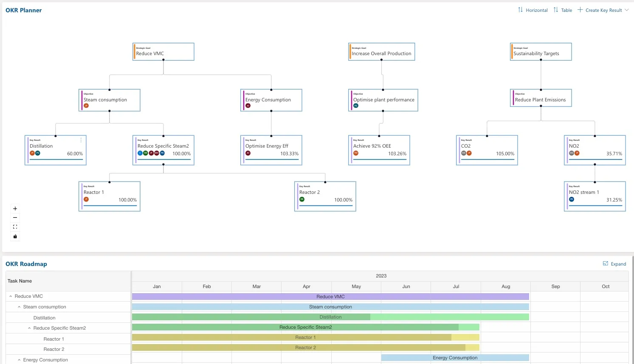Screen dimensions: 634x364
Task: Click the owner avatar on Energy Consumption objective card
Action: (248, 106)
